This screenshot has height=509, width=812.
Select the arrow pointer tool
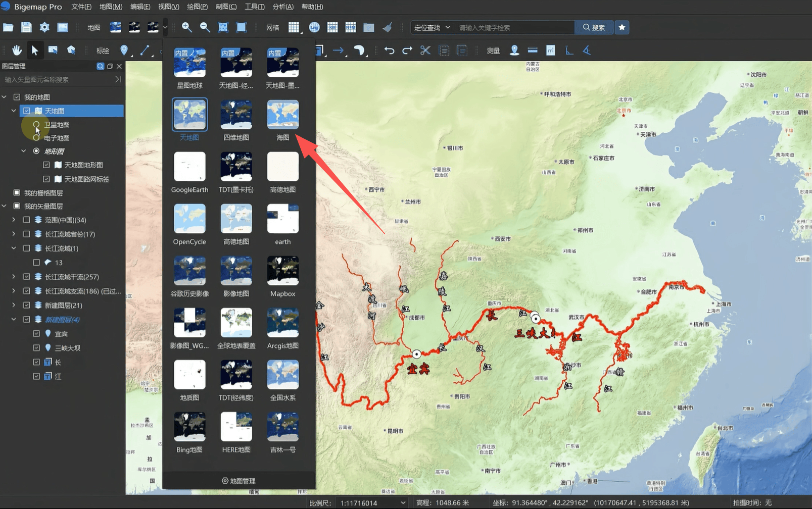click(x=34, y=50)
